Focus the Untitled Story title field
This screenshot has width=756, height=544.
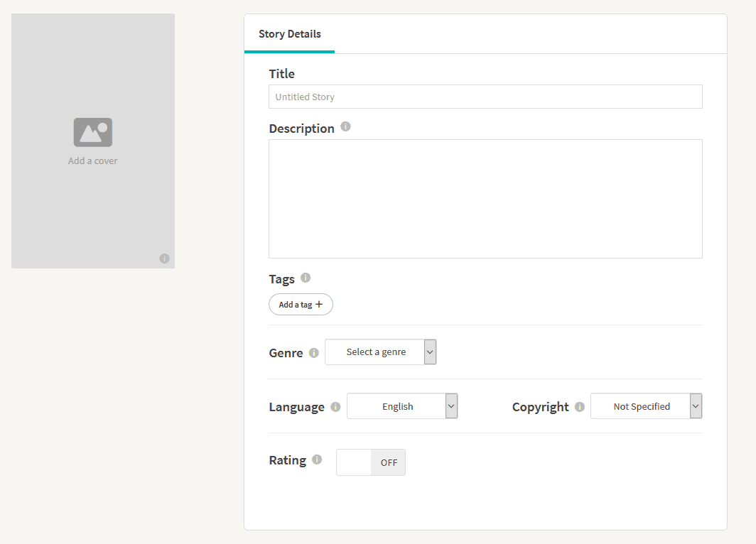(485, 97)
